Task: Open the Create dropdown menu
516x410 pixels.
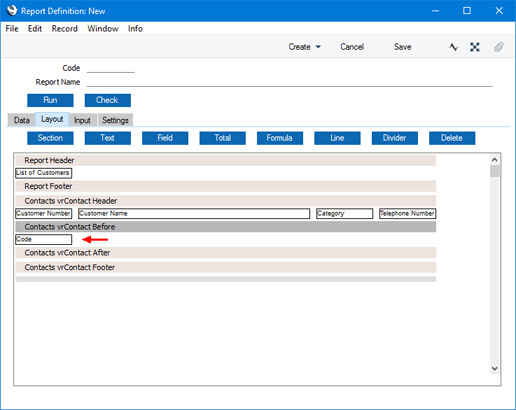Action: (x=305, y=47)
